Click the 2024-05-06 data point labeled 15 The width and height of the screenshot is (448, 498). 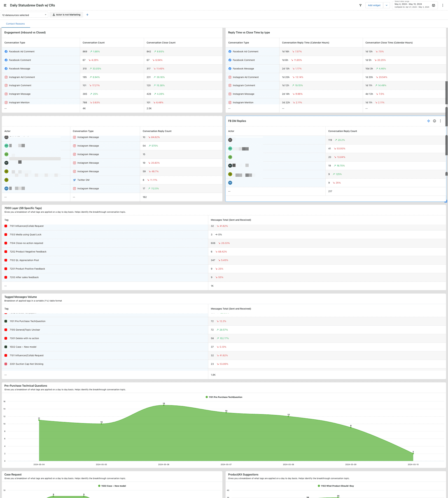point(164,405)
